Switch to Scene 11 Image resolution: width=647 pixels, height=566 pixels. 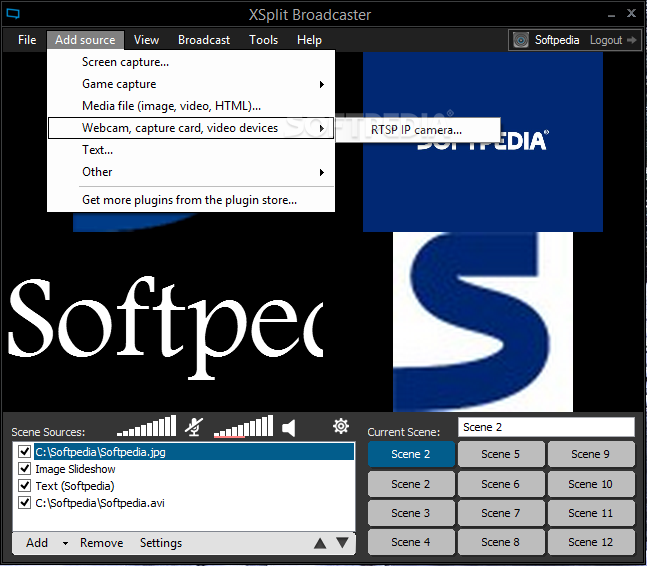tap(590, 513)
